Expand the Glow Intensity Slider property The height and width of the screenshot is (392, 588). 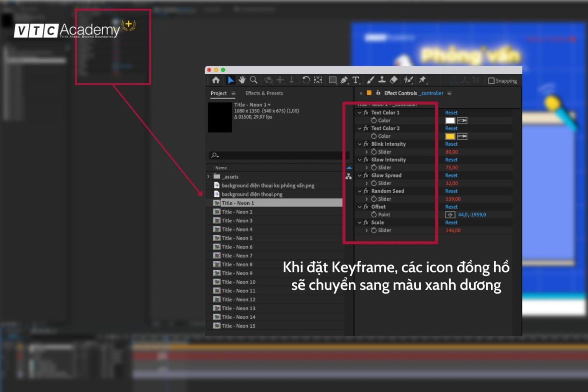[367, 167]
